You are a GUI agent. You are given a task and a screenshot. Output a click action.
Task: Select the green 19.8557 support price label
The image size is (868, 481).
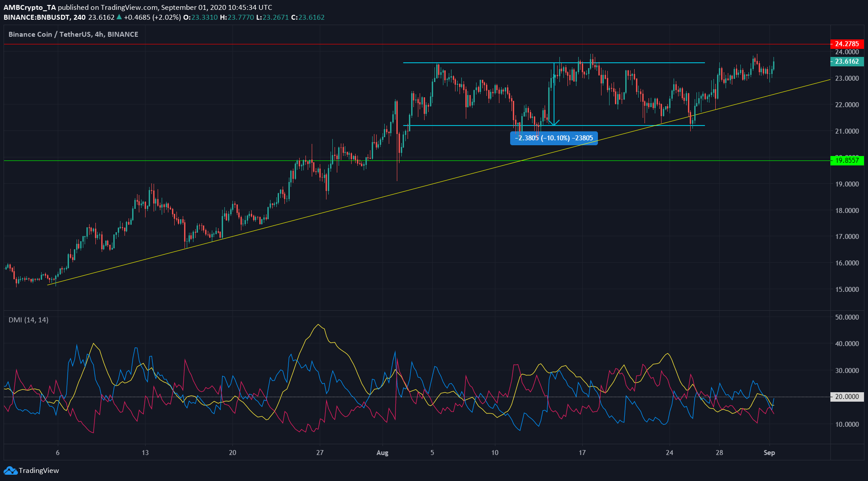(x=847, y=160)
